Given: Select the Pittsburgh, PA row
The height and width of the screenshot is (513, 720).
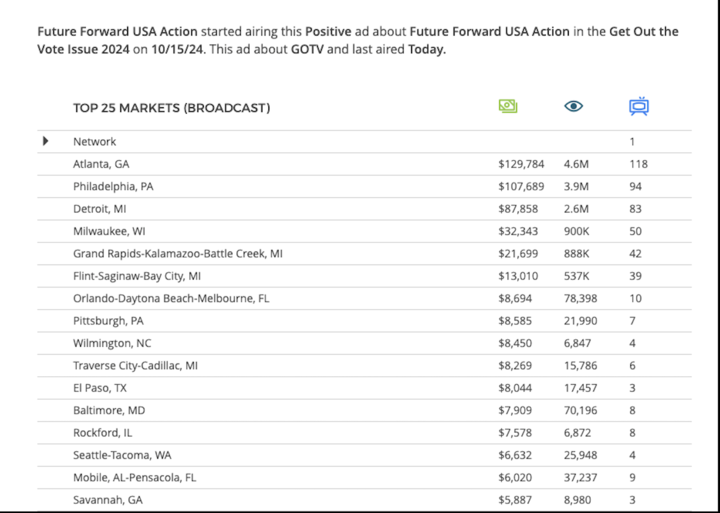Looking at the screenshot, I should pos(108,321).
